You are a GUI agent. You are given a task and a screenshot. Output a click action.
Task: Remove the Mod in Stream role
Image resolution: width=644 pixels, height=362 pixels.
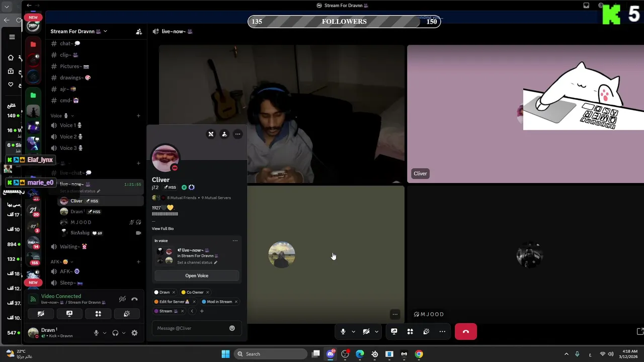(x=236, y=302)
